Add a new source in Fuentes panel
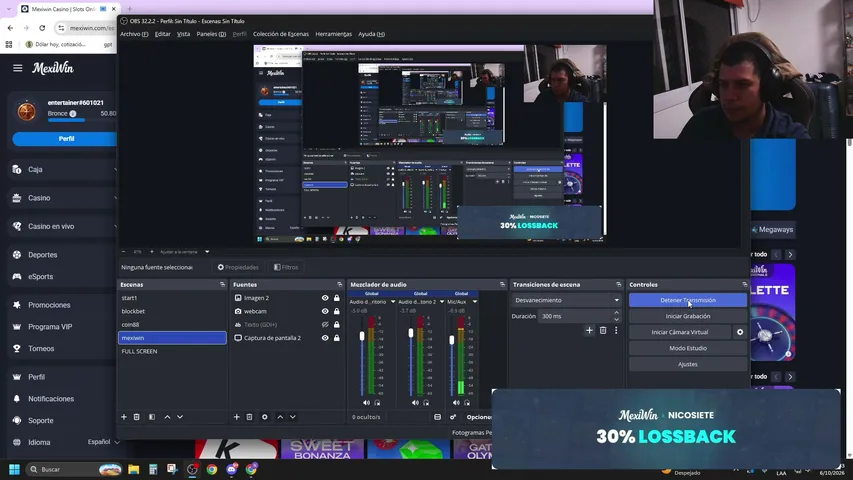The width and height of the screenshot is (853, 480). pos(237,417)
